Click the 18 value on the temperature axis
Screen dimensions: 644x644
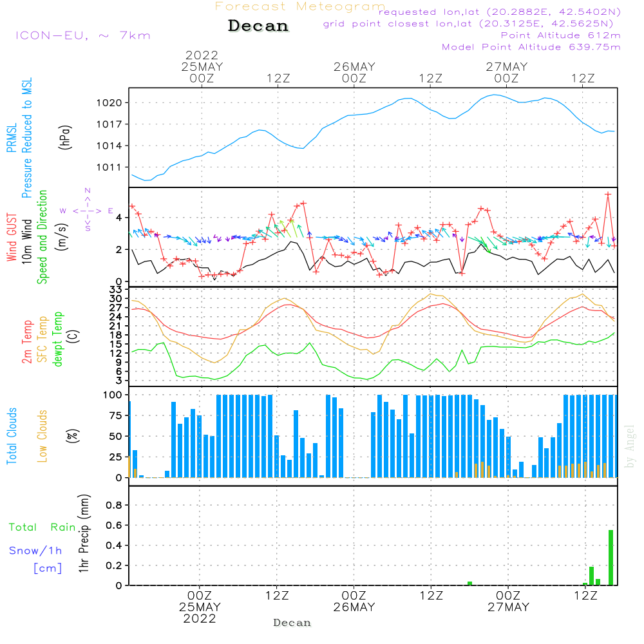point(116,335)
